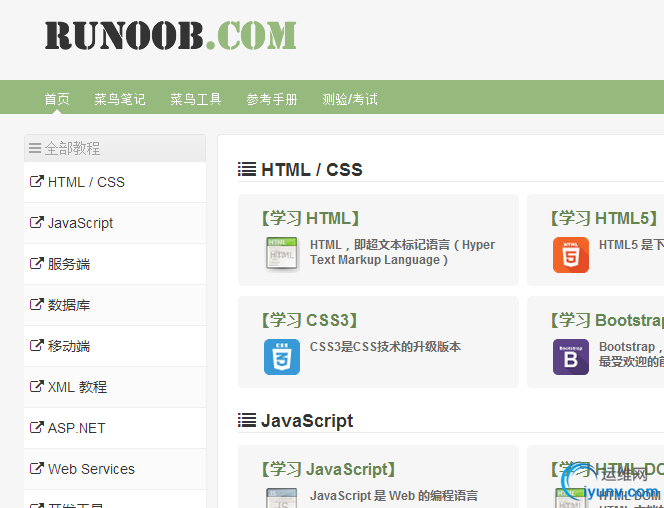
Task: Click the orange HTML5 shield icon
Action: click(x=571, y=255)
